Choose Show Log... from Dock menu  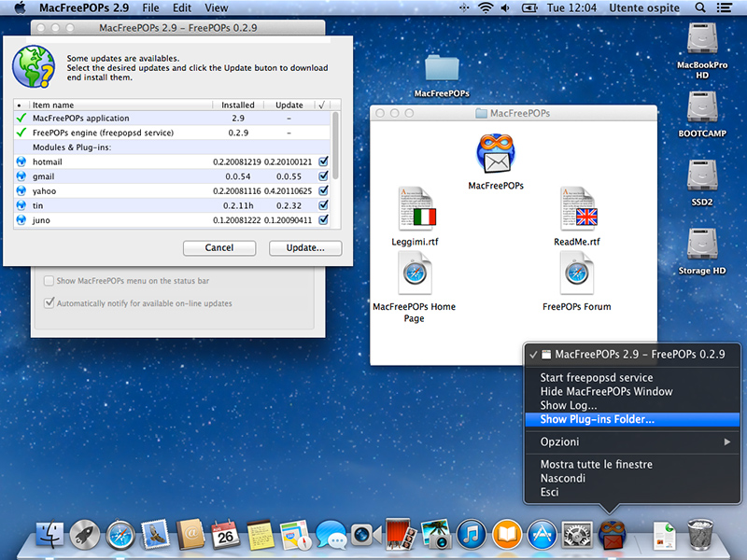click(x=632, y=405)
